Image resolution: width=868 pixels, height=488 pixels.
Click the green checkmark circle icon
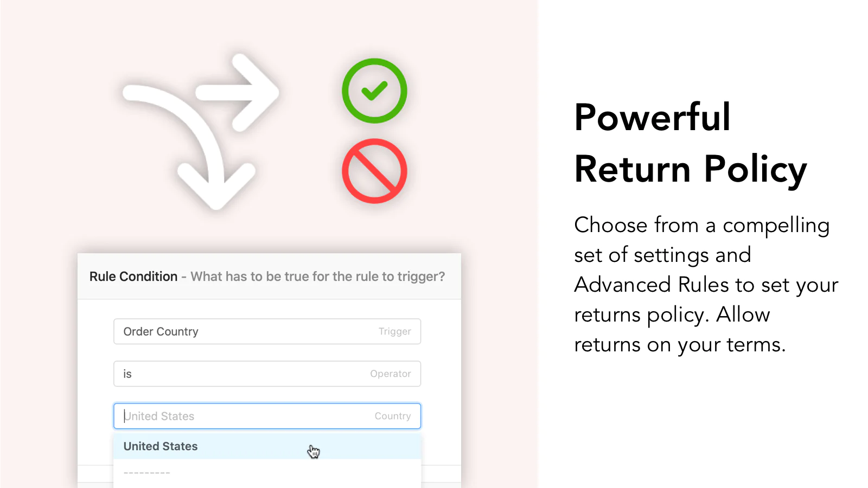(x=374, y=91)
